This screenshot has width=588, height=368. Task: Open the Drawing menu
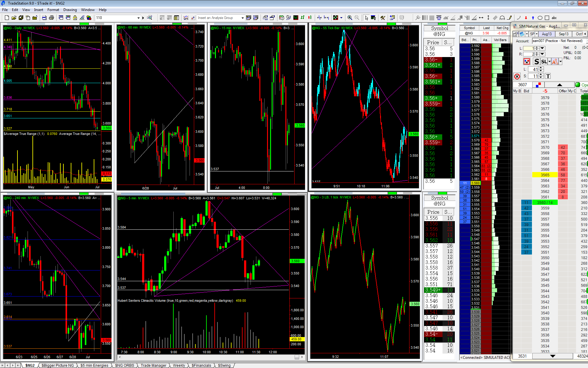[70, 10]
